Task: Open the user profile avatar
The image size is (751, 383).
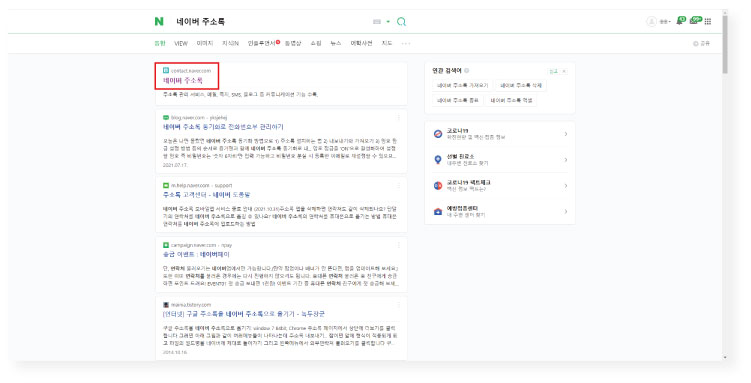Action: (651, 22)
